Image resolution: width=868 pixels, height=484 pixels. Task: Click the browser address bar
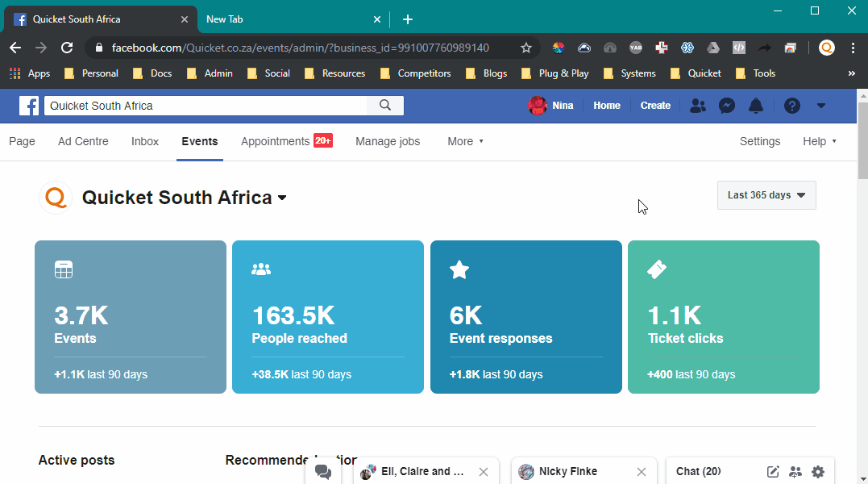313,48
